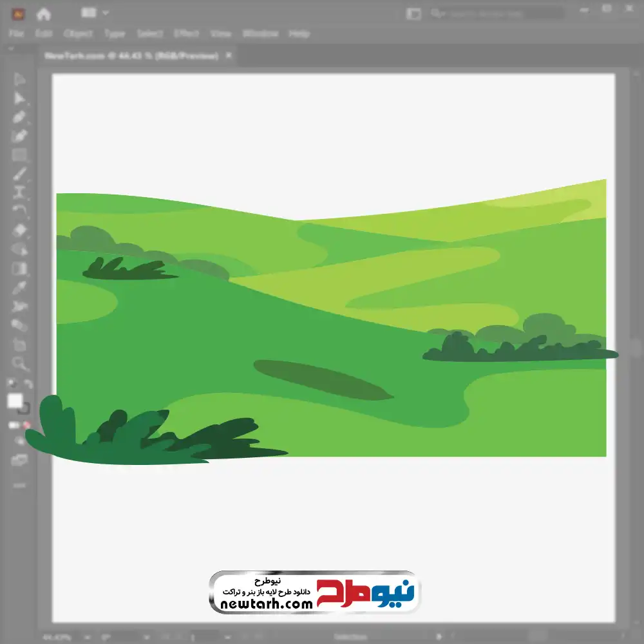Open the Effect menu
Screen dimensions: 644x644
tap(187, 33)
